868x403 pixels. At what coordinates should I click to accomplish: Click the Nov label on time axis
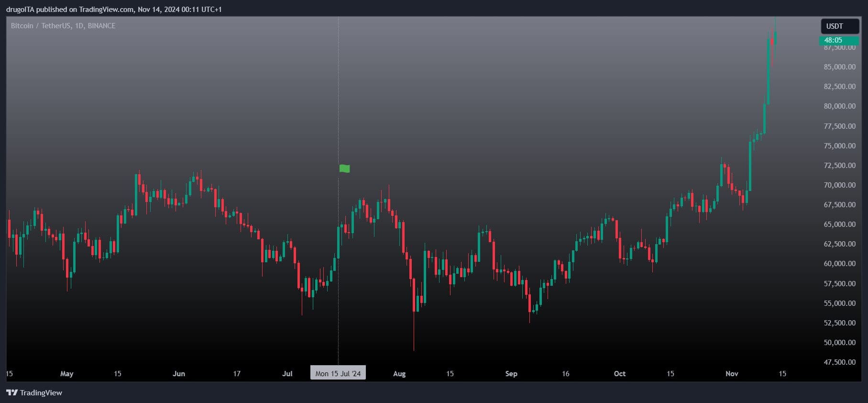(x=732, y=374)
